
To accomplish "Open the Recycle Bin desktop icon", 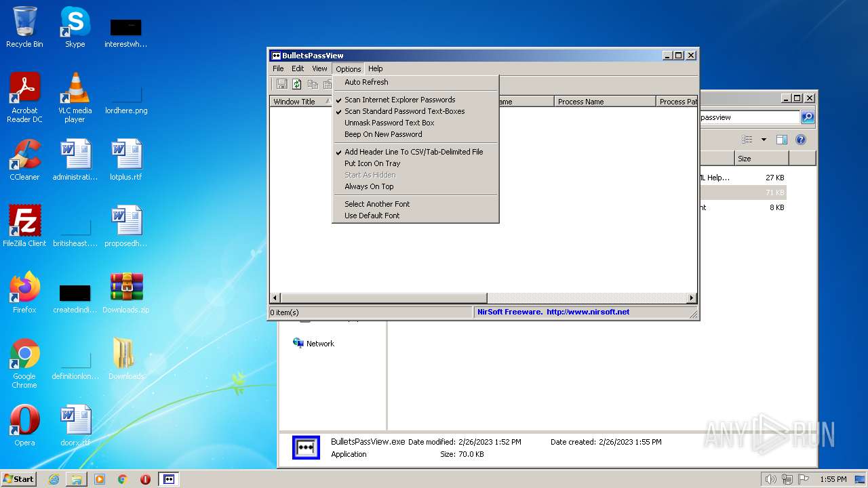I will (x=24, y=27).
